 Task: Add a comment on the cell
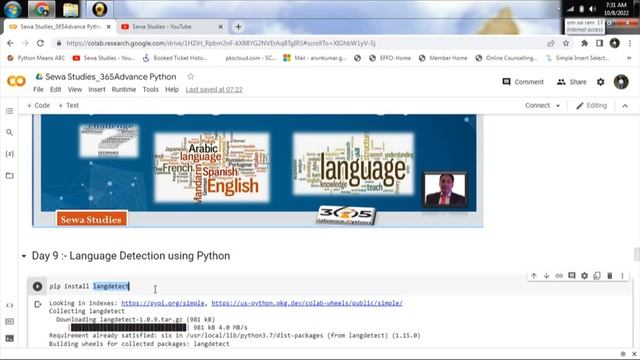click(x=572, y=276)
